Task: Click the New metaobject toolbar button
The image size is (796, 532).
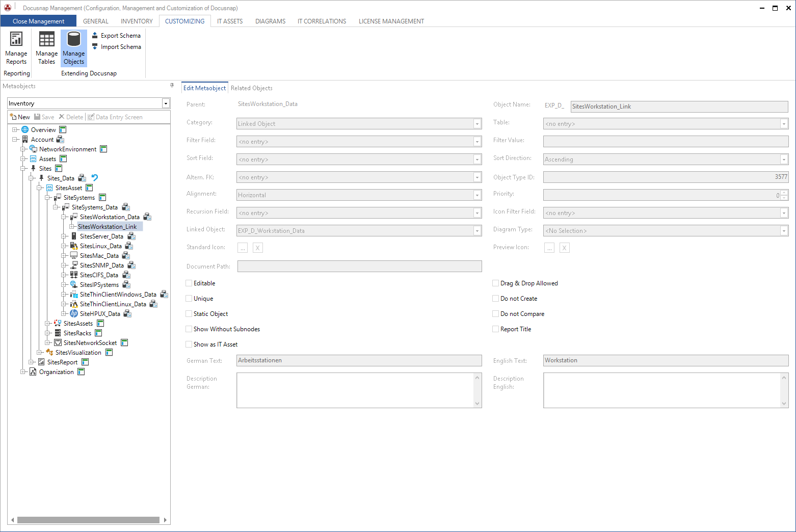Action: click(x=20, y=117)
